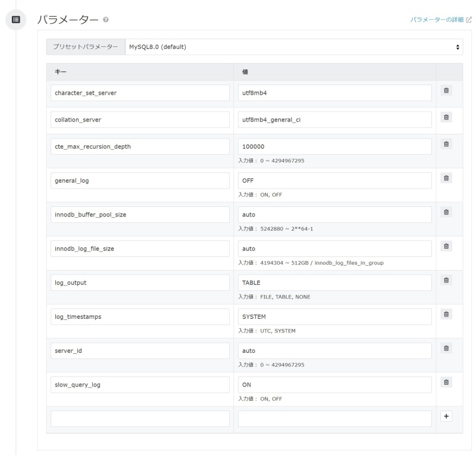
Task: Open the パラメーターの詳細 link
Action: (438, 20)
